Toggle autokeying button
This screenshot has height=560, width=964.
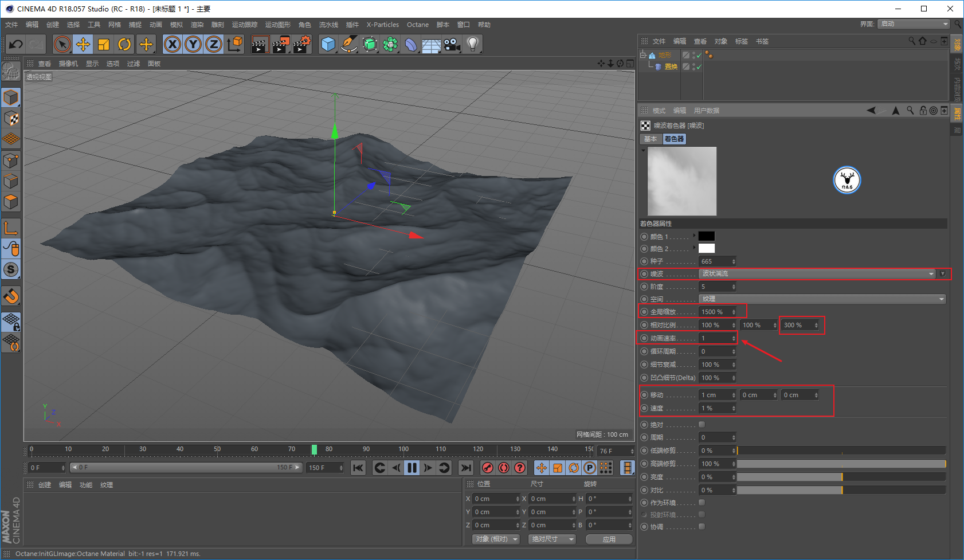tap(504, 468)
